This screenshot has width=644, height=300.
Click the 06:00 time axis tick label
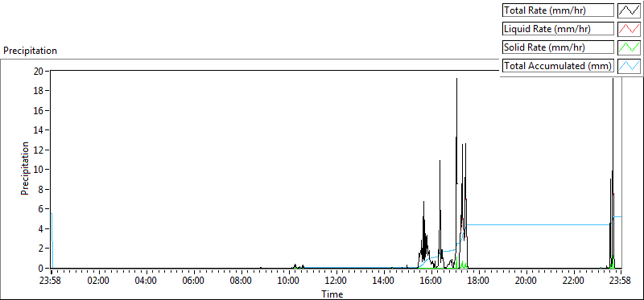click(193, 282)
